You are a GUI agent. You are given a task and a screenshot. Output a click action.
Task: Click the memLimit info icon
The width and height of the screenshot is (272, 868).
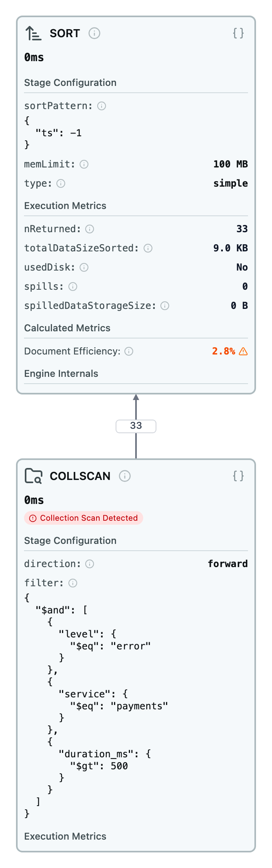click(x=84, y=164)
